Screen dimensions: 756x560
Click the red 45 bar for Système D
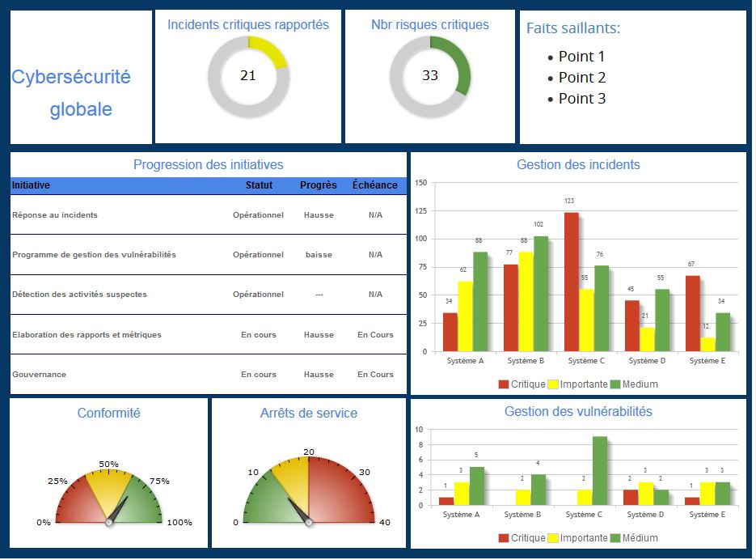pyautogui.click(x=632, y=326)
